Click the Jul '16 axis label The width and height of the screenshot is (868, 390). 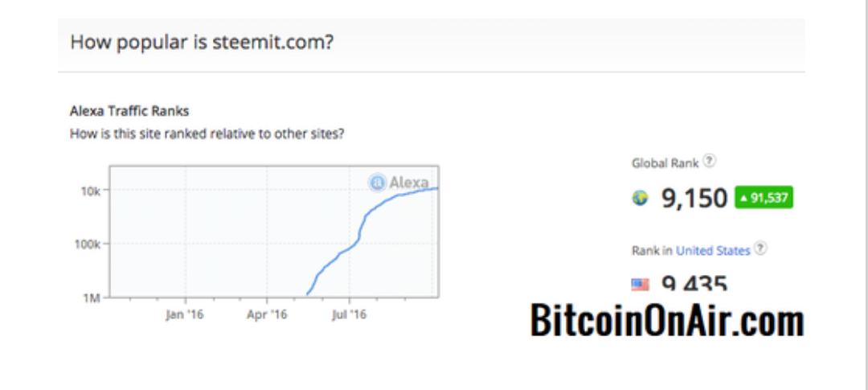(x=349, y=314)
